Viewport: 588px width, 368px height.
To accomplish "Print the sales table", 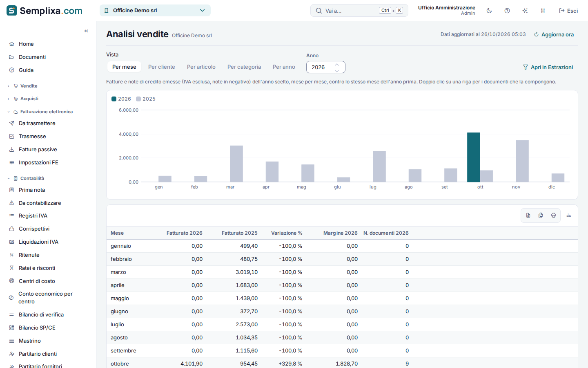I will (553, 215).
